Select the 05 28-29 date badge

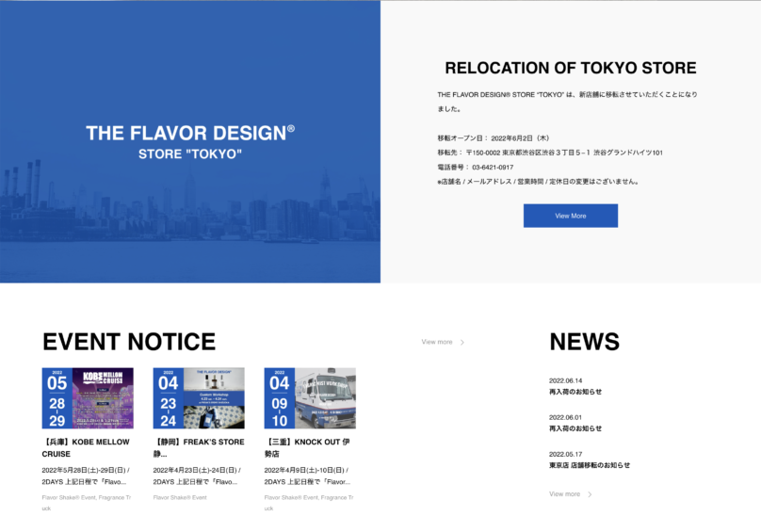pyautogui.click(x=57, y=398)
